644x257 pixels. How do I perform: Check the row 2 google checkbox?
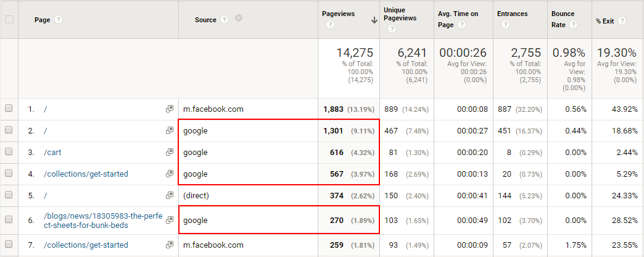coord(9,130)
